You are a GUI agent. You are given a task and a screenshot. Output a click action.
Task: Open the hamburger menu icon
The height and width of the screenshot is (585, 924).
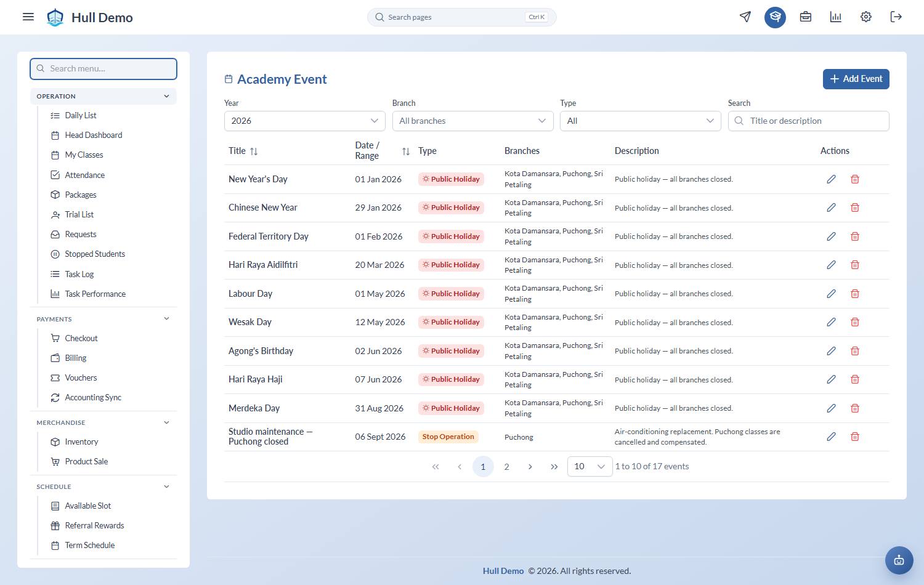pyautogui.click(x=28, y=17)
